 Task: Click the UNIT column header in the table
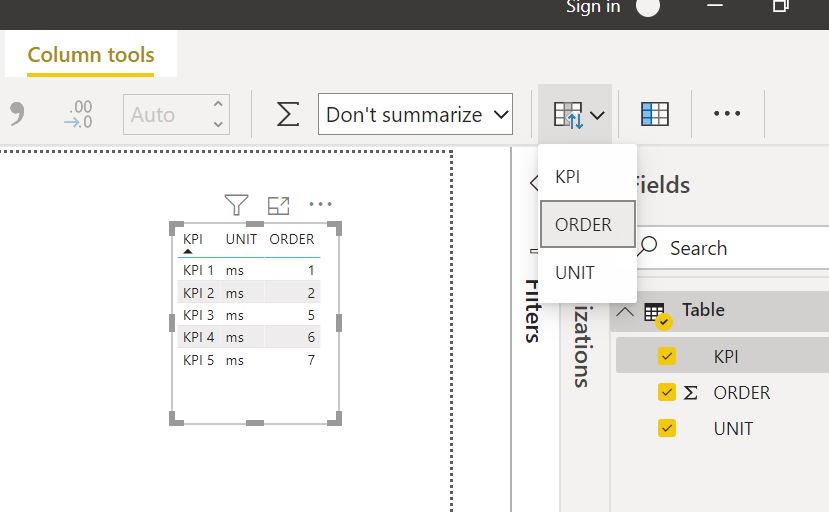click(241, 239)
